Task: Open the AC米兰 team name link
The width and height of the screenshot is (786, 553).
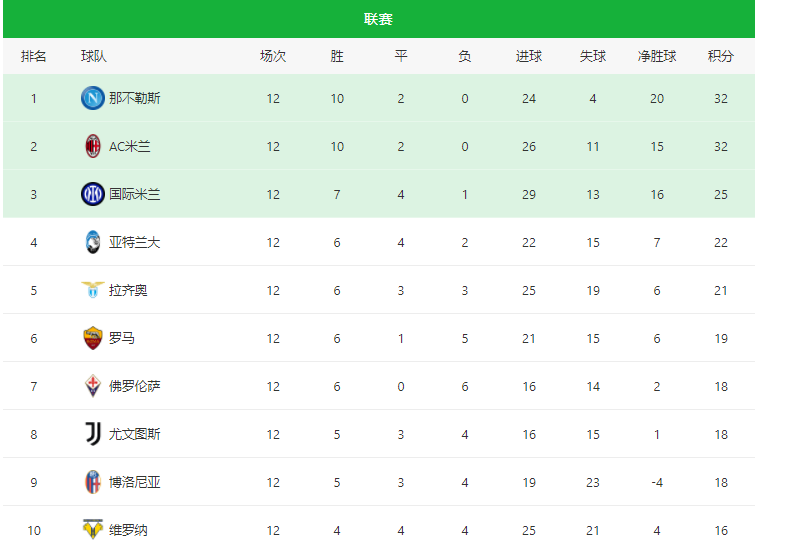Action: pyautogui.click(x=130, y=146)
